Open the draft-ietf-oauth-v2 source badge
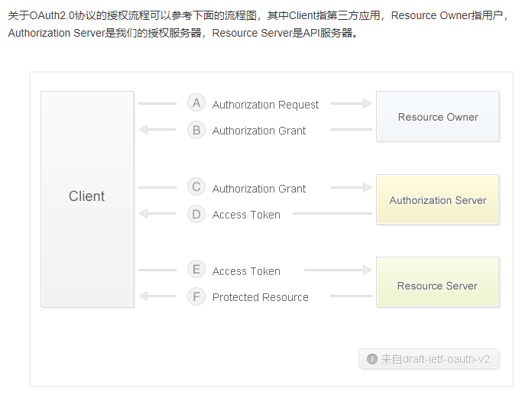Viewport: 532px width, 395px height. [x=428, y=359]
